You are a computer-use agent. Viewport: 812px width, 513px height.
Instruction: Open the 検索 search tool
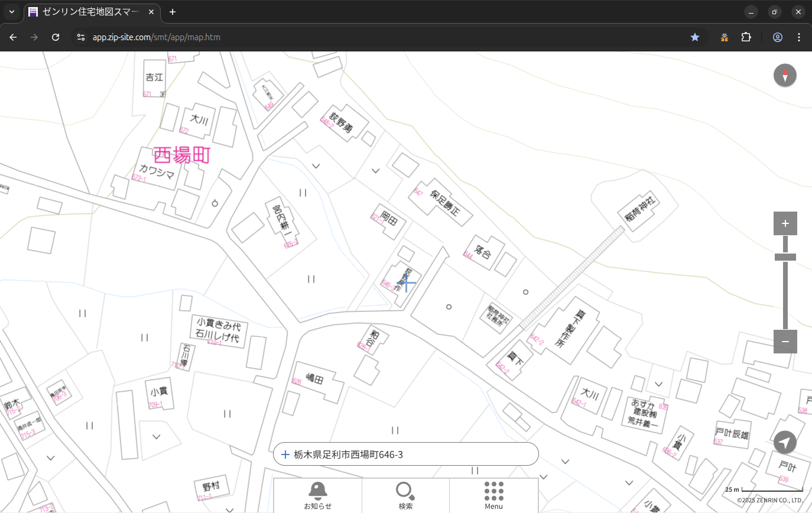point(405,495)
